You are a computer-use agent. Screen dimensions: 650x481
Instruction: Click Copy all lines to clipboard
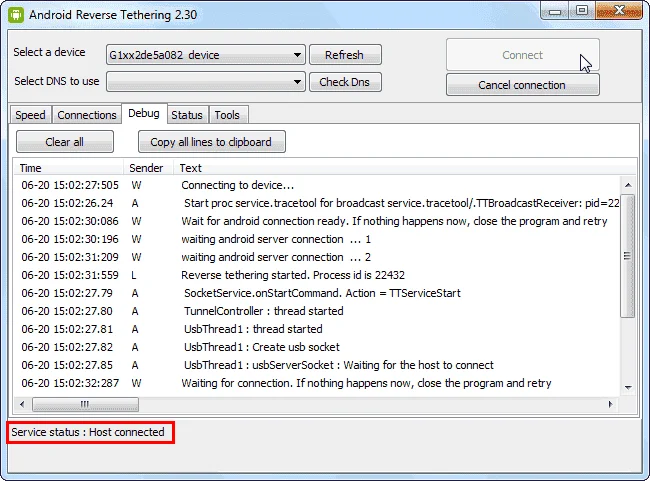[x=211, y=142]
